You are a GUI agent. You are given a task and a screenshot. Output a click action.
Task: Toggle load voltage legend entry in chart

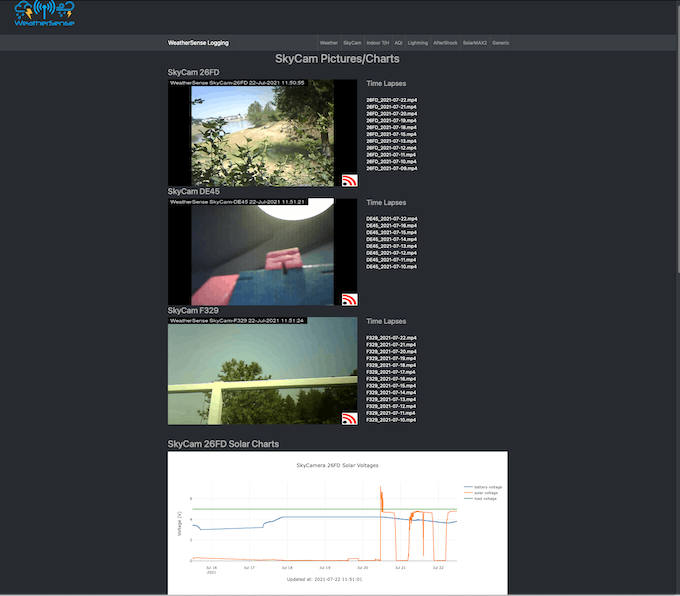point(481,499)
